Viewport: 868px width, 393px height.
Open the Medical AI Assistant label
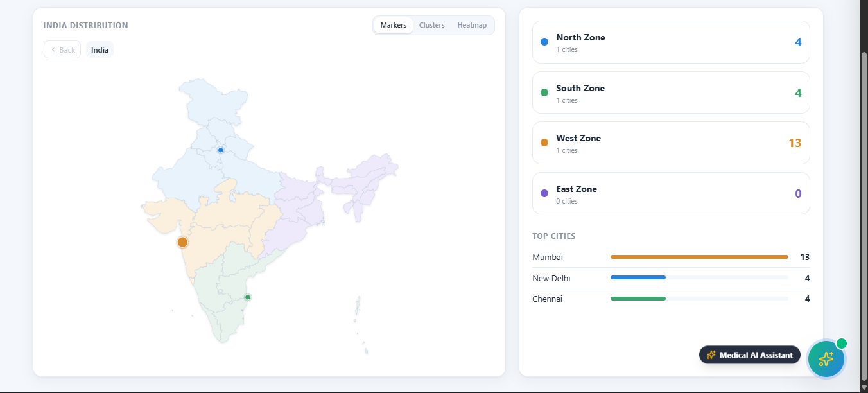tap(750, 354)
